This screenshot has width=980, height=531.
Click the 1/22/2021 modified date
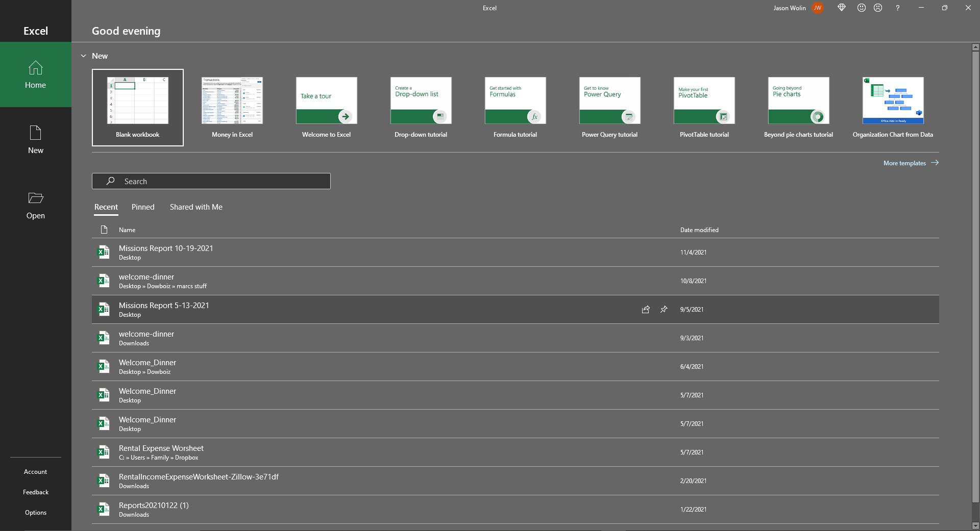point(693,510)
